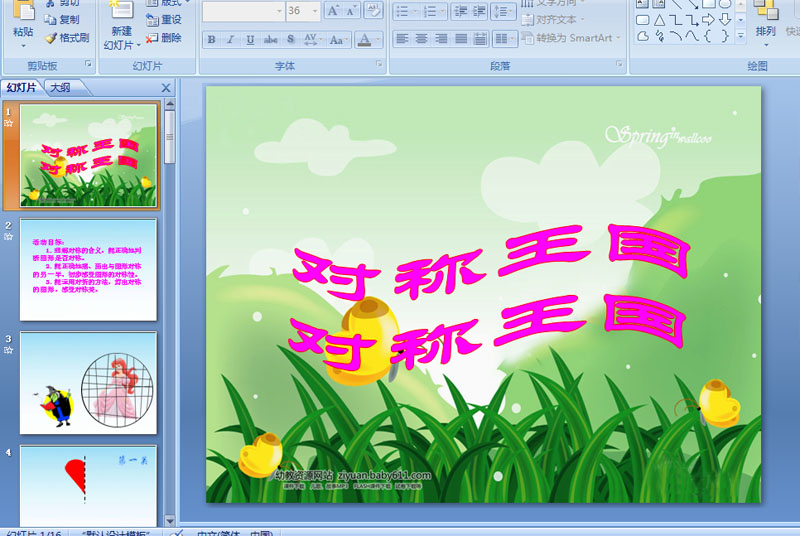Toggle Bold formatting in font group

211,40
